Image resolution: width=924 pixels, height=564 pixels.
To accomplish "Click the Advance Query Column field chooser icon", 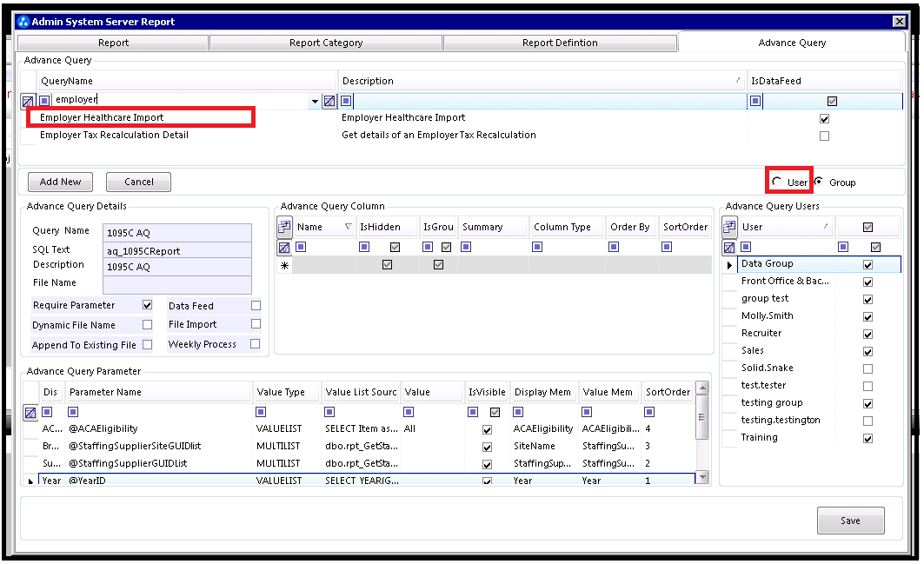I will point(284,227).
